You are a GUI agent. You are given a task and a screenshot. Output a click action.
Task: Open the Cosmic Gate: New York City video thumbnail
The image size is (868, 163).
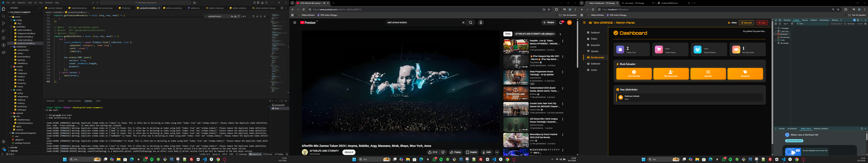516,109
